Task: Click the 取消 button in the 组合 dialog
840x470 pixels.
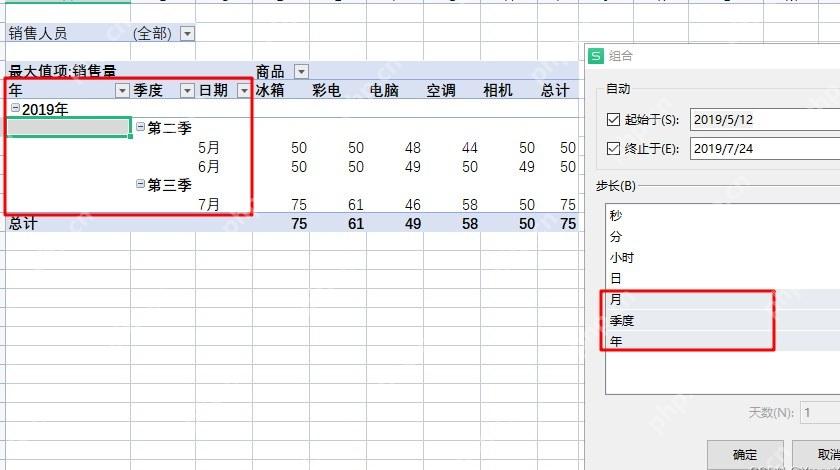Action: [816, 455]
